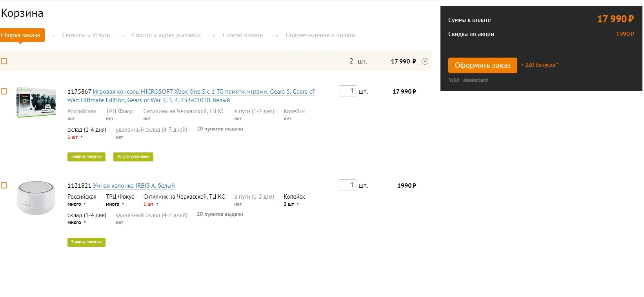Open the Xbox One S product thumbnail
The width and height of the screenshot is (644, 297).
[36, 102]
